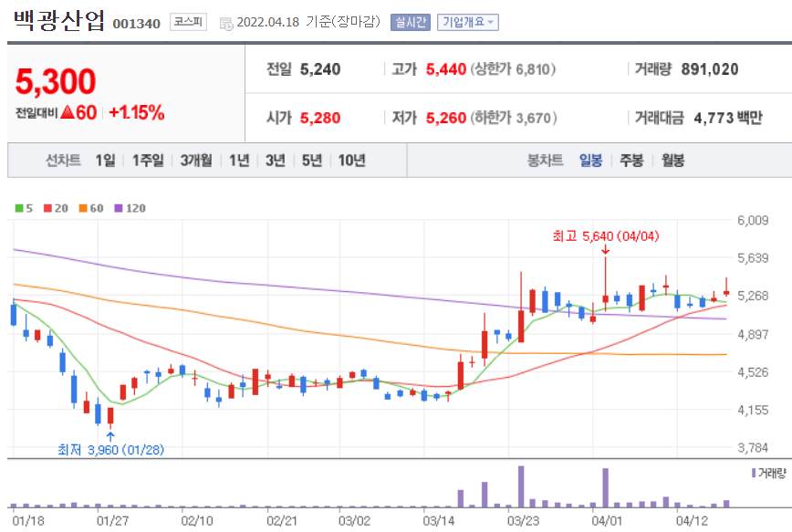Click the orange 60-day moving average swatch
The width and height of the screenshot is (792, 532).
tap(83, 208)
